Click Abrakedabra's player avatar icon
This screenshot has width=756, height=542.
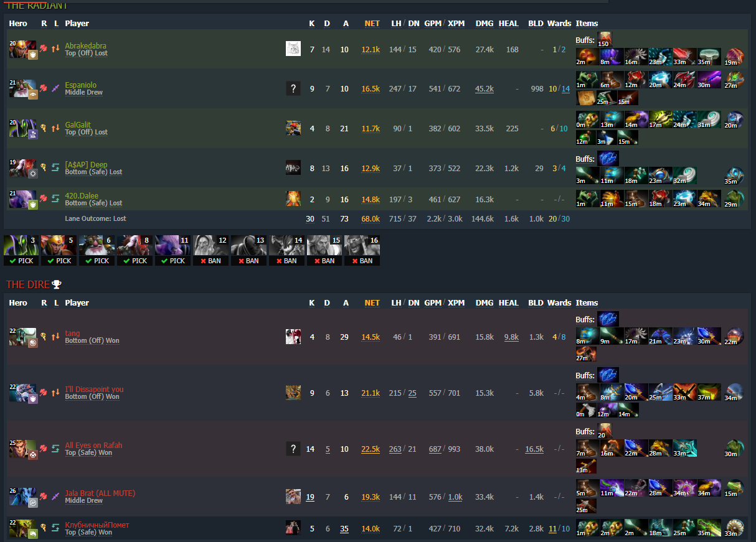click(293, 49)
